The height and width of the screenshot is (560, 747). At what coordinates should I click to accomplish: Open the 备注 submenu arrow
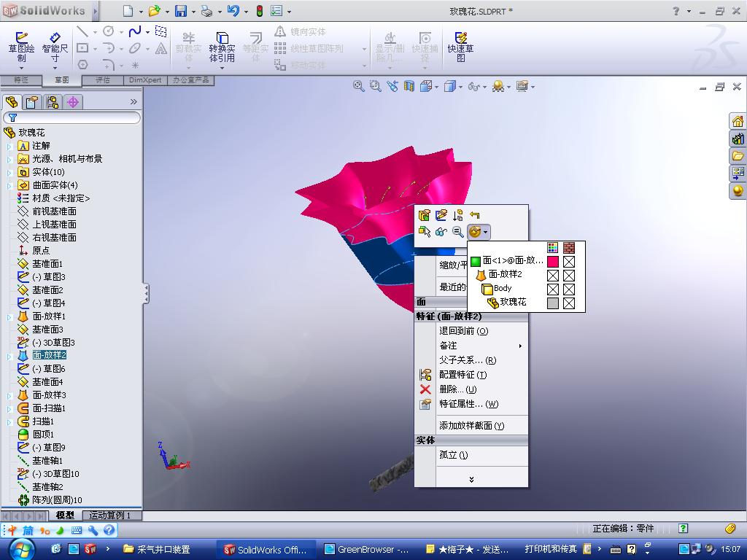520,346
